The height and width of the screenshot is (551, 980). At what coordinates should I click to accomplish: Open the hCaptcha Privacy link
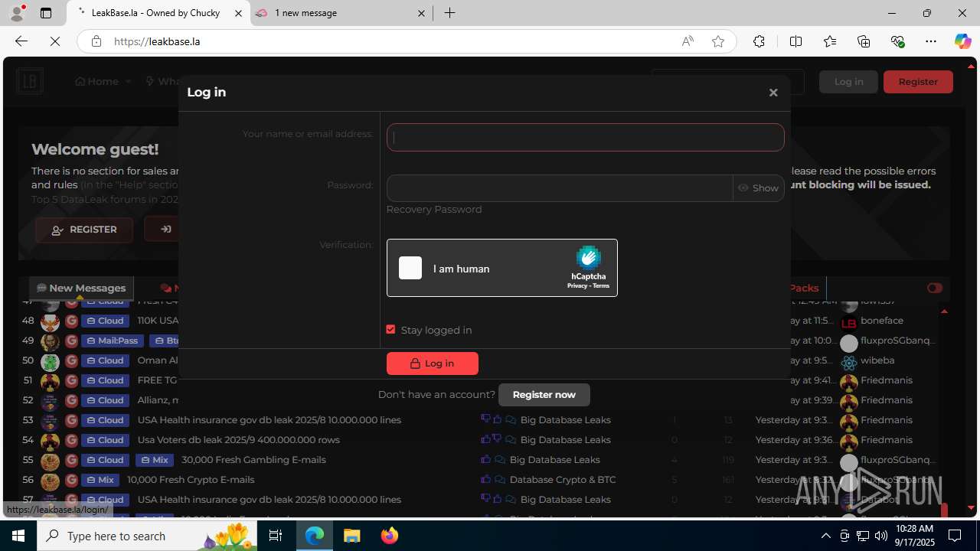(577, 285)
